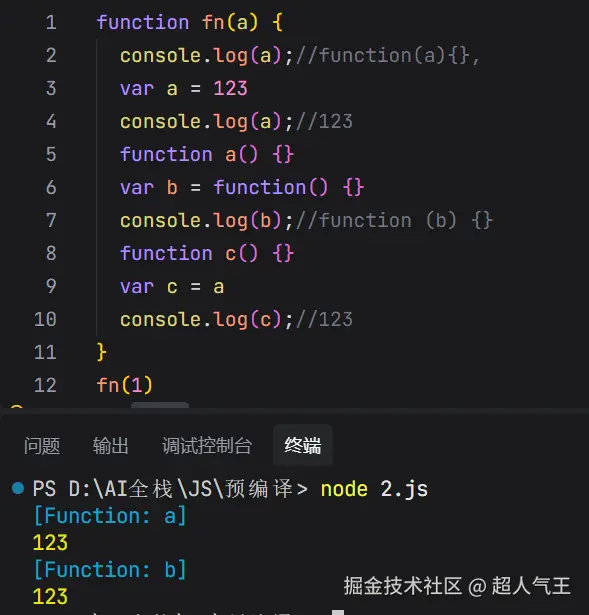Click 'function c() {}' on line 8

207,253
